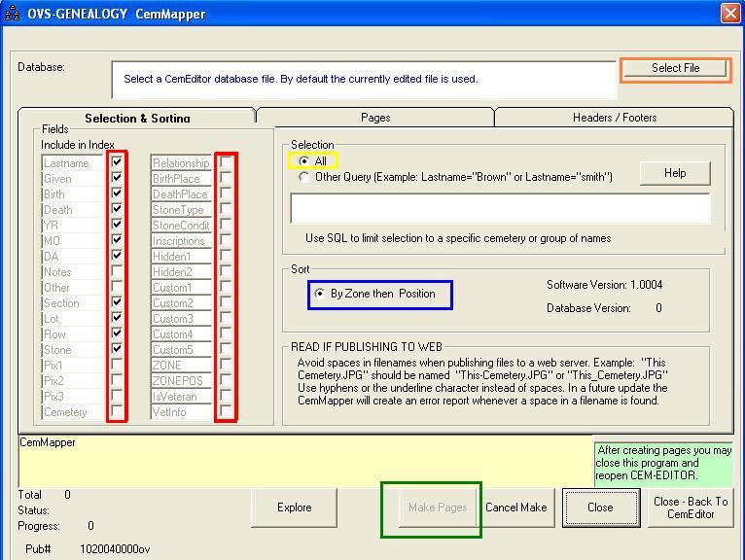Image resolution: width=745 pixels, height=560 pixels.
Task: Check the Hidden1 field checkbox
Action: point(226,256)
